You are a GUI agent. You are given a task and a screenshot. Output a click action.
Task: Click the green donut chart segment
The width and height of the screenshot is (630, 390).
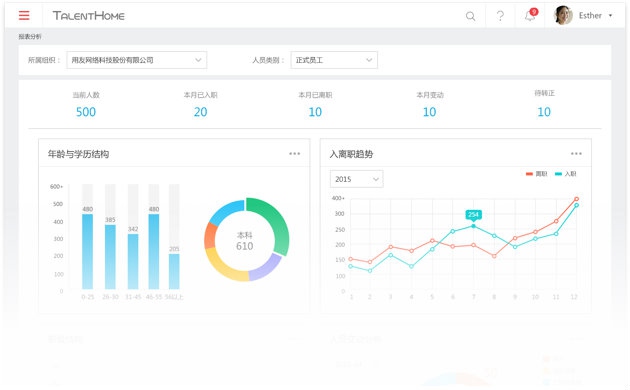click(x=278, y=221)
